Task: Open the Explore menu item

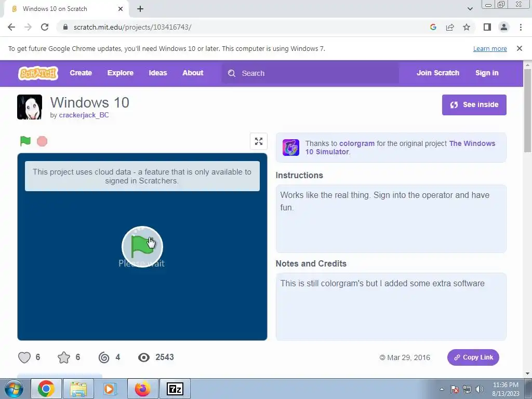Action: pyautogui.click(x=121, y=73)
